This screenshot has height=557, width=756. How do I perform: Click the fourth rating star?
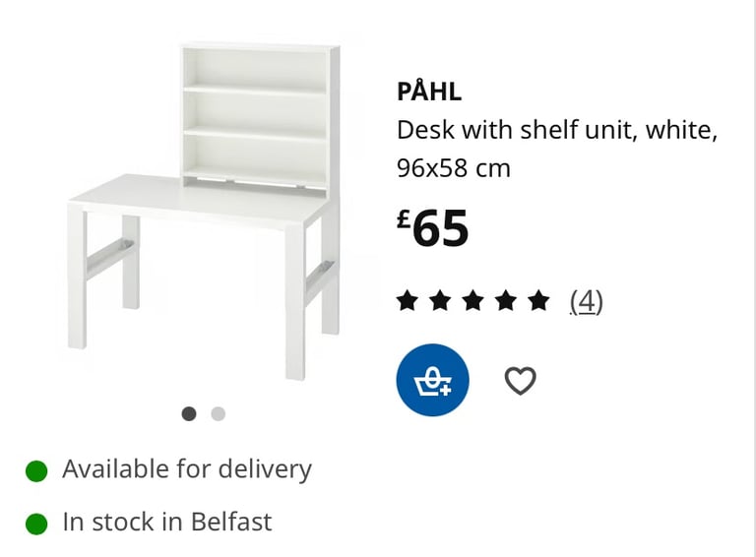505,301
